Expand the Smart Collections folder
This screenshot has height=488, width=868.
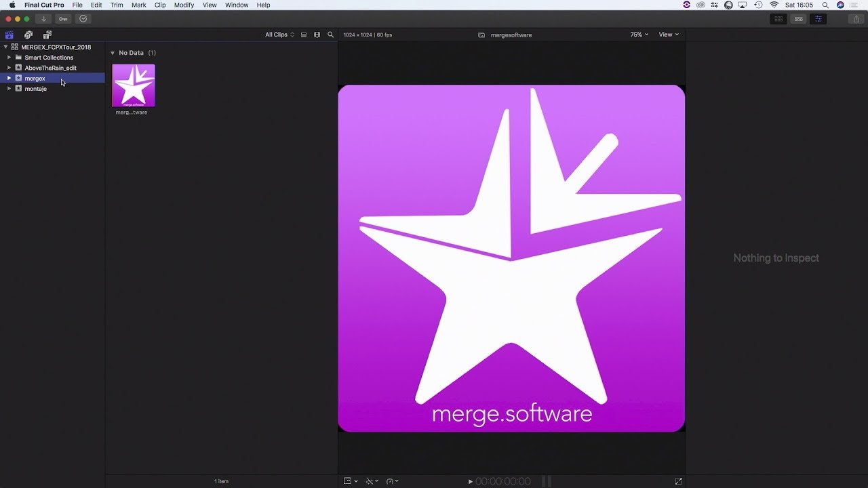(x=9, y=58)
